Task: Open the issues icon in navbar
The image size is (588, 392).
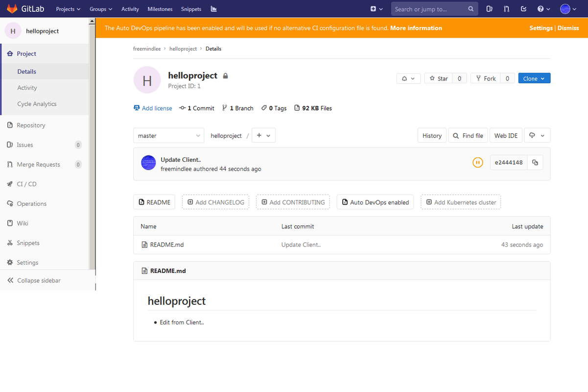Action: 490,9
